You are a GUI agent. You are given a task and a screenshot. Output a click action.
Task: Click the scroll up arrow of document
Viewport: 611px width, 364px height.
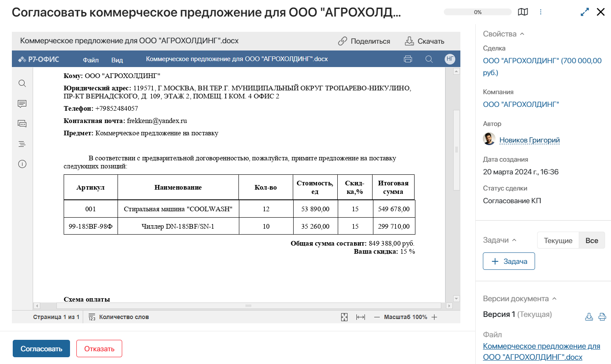[x=457, y=71]
